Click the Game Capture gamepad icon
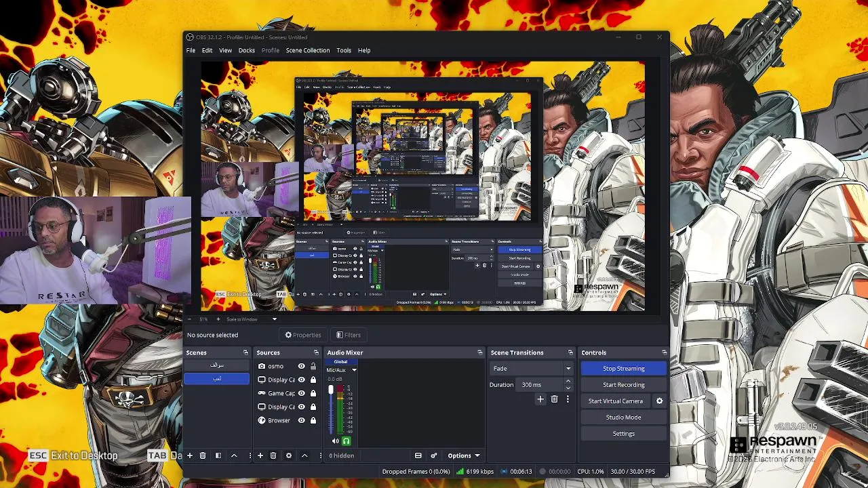The height and width of the screenshot is (488, 868). (262, 393)
